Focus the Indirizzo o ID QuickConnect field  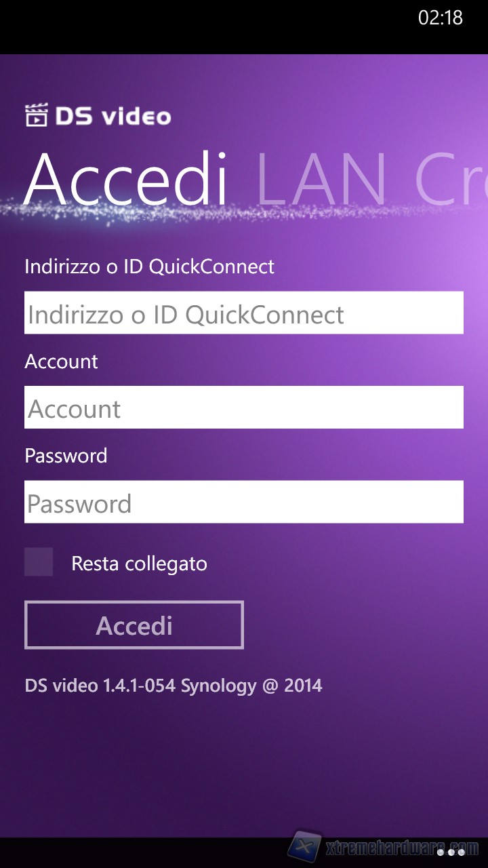[x=244, y=313]
